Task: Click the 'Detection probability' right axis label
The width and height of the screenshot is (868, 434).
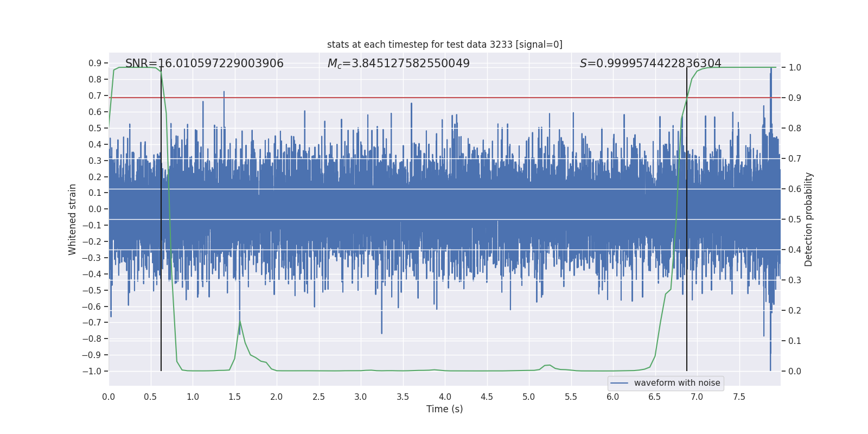Action: (808, 219)
